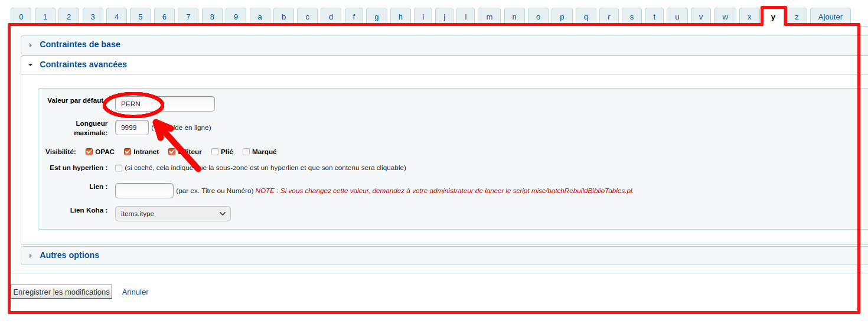Click Enregistrer les modifications button
This screenshot has height=333, width=868.
[x=61, y=292]
